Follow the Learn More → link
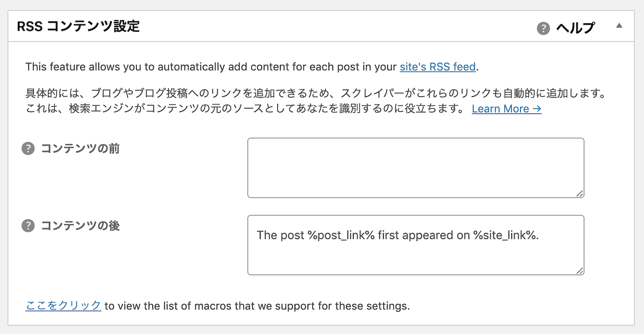The image size is (644, 334). coord(507,109)
